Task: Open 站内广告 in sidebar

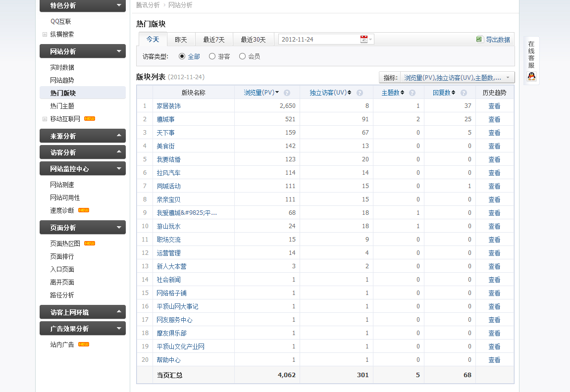Action: tap(62, 345)
